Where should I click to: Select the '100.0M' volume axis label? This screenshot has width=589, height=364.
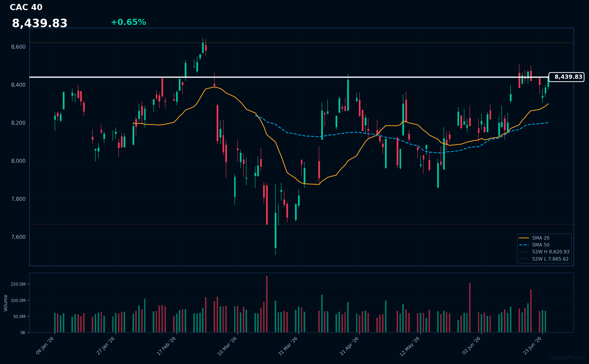[x=18, y=301]
